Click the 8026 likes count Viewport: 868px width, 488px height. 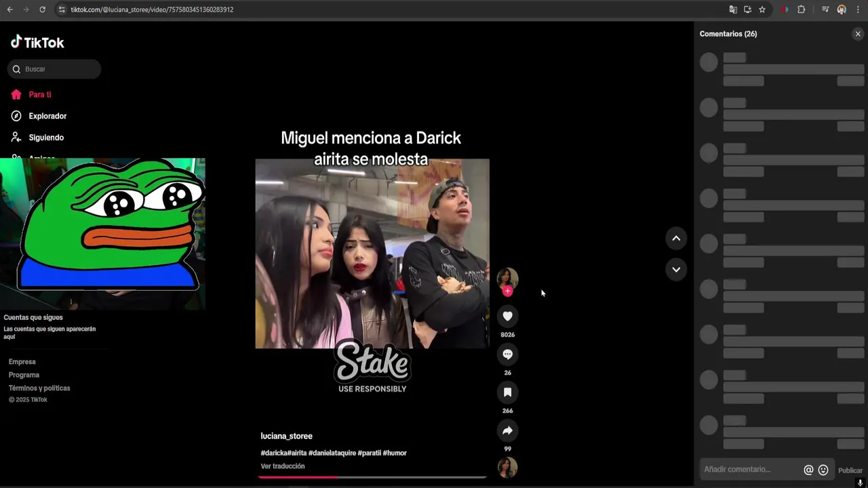pos(507,335)
